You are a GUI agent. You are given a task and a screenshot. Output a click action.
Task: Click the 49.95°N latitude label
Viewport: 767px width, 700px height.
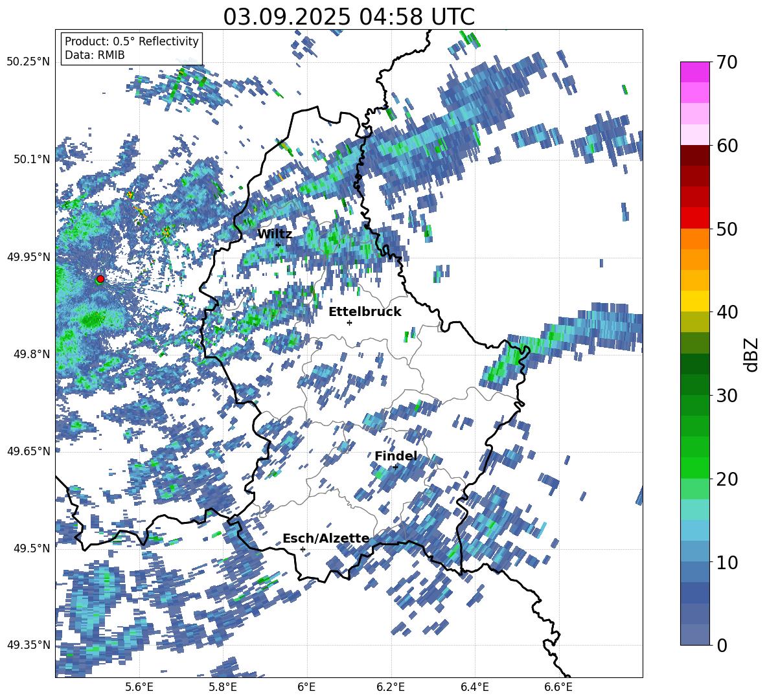point(29,257)
